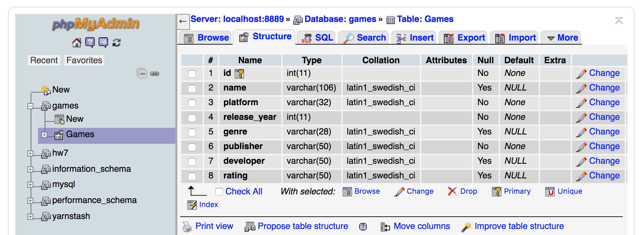Tick the release_year row checkbox
The image size is (644, 235).
tap(192, 117)
